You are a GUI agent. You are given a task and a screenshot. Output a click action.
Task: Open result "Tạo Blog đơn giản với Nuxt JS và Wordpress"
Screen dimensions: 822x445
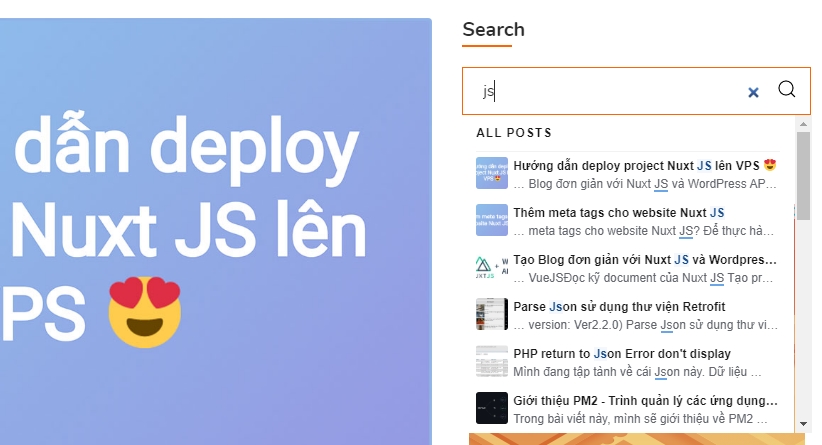(645, 260)
